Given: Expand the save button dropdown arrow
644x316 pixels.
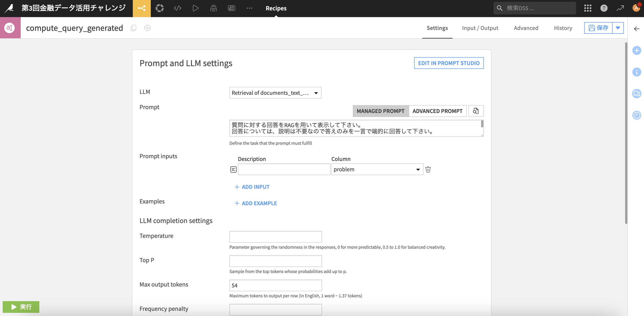Looking at the screenshot, I should pos(618,28).
